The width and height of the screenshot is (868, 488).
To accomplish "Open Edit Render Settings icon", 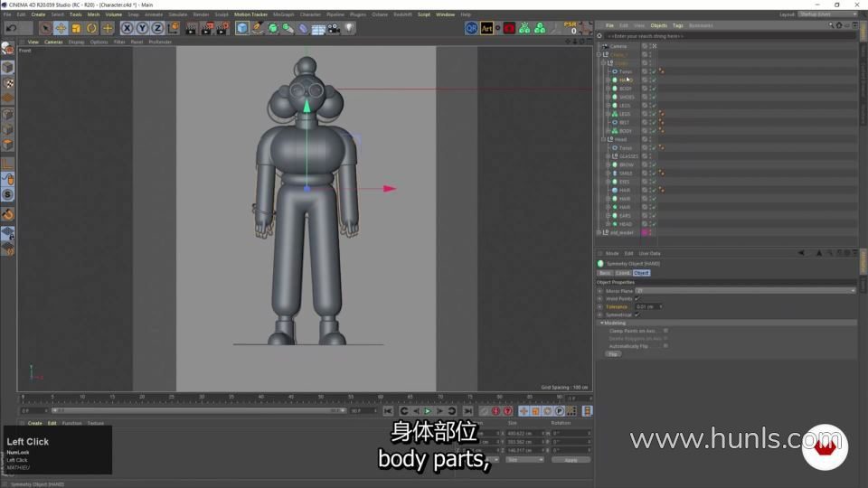I will click(222, 28).
